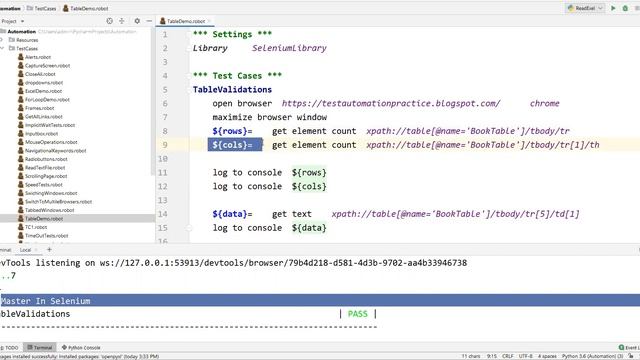Open CloseAll.robot in the project tree

click(x=40, y=74)
